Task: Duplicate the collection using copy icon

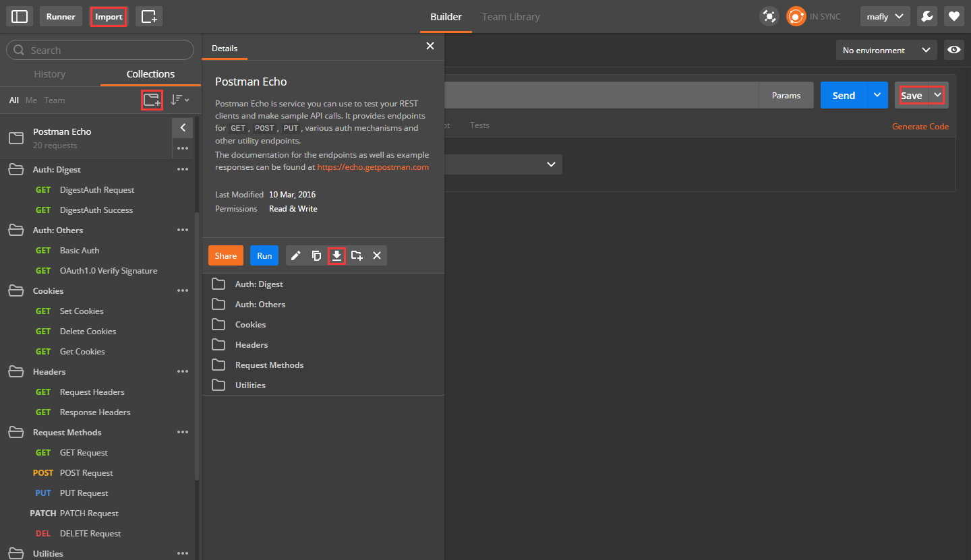Action: pyautogui.click(x=316, y=255)
